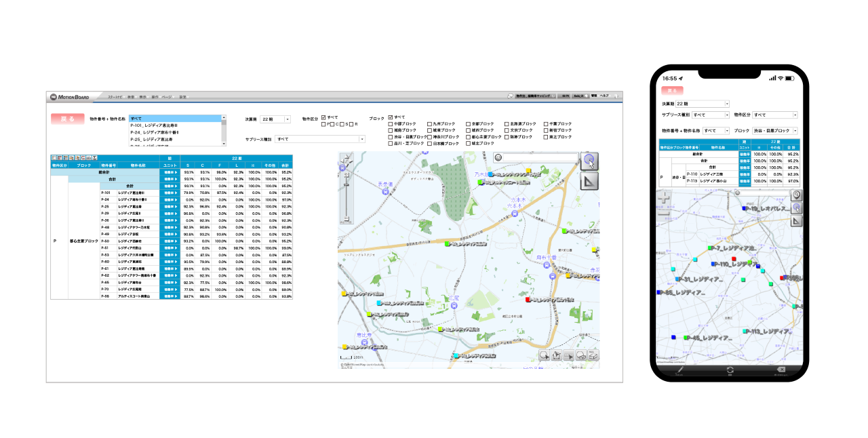868x438 pixels.
Task: Click the red property marker on desktop map
Action: (x=528, y=299)
